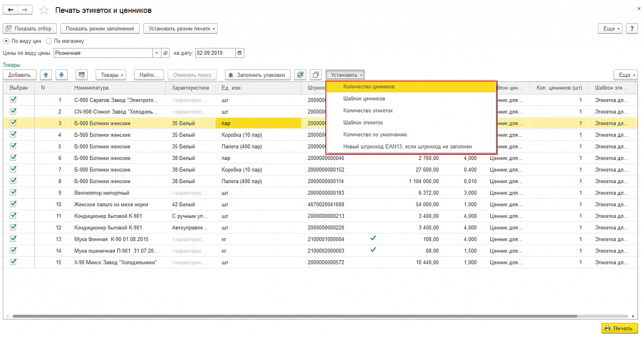Click the 'Отменить поиск' button

point(192,75)
